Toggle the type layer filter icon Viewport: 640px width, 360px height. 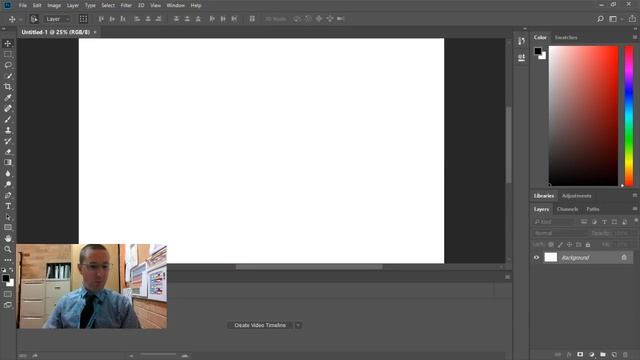pyautogui.click(x=604, y=222)
